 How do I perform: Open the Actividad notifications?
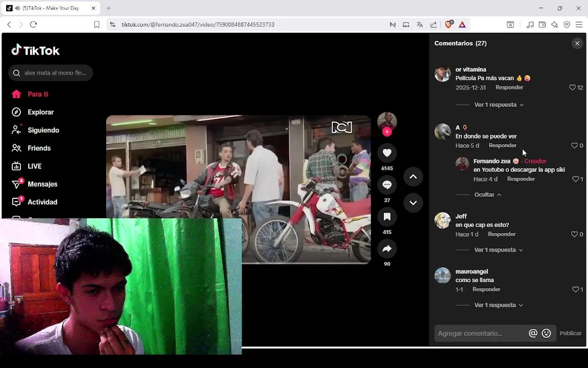(35, 202)
